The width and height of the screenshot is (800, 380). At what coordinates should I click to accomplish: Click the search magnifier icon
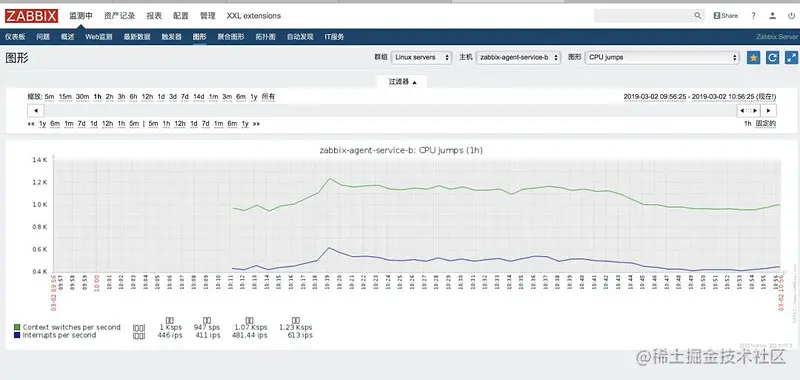[x=698, y=16]
